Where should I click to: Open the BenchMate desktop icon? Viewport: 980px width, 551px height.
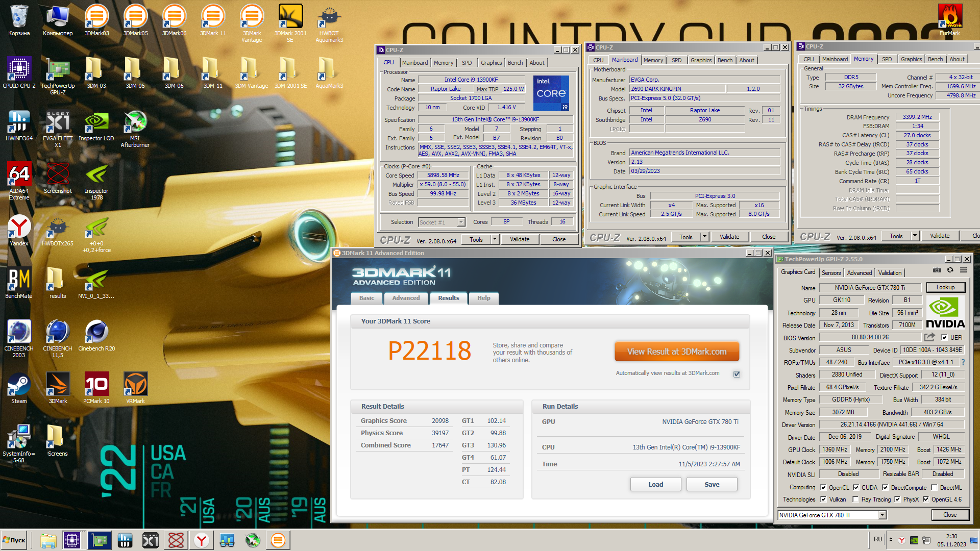(19, 283)
